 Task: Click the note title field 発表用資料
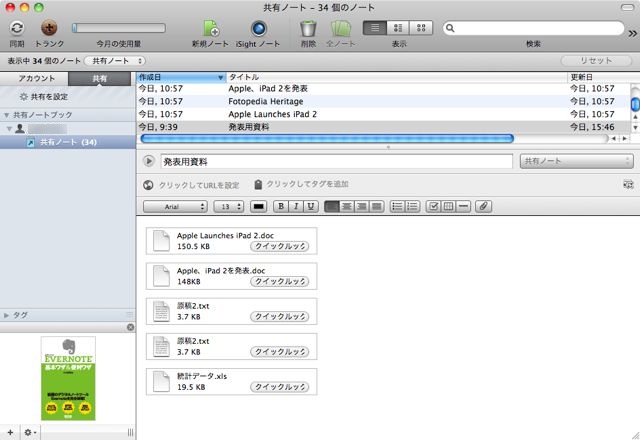[336, 162]
